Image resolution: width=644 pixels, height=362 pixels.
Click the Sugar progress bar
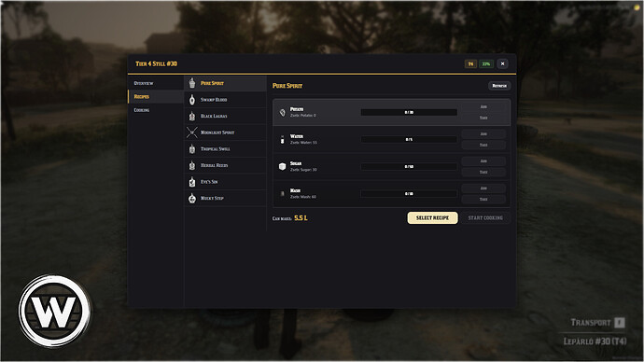pos(409,166)
